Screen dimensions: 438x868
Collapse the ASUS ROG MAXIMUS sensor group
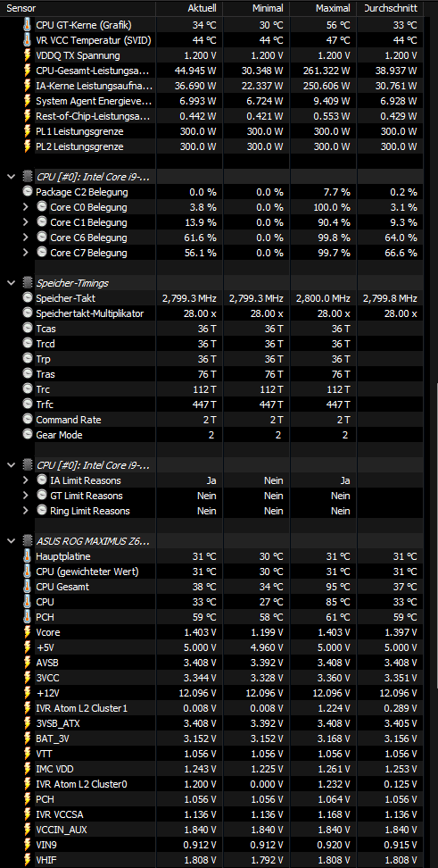11,540
